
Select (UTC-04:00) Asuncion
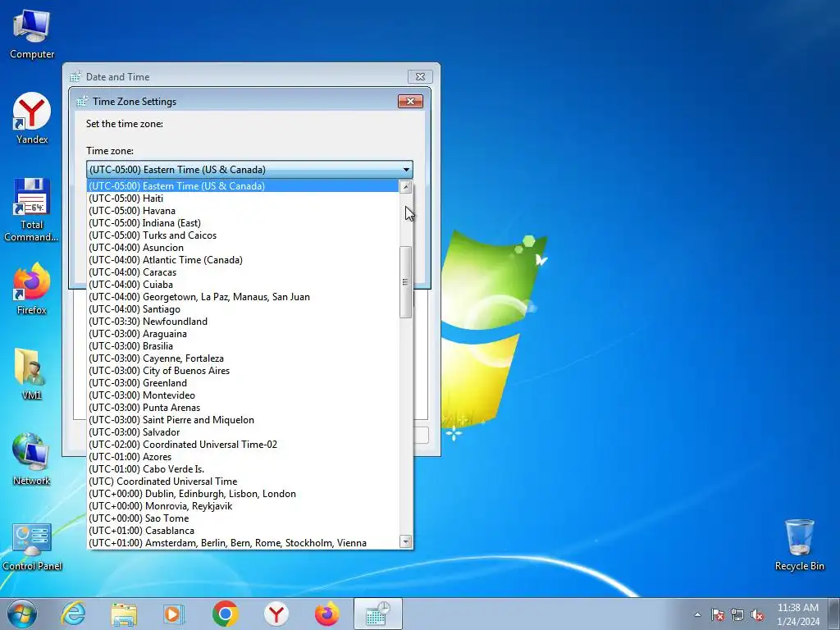click(243, 248)
